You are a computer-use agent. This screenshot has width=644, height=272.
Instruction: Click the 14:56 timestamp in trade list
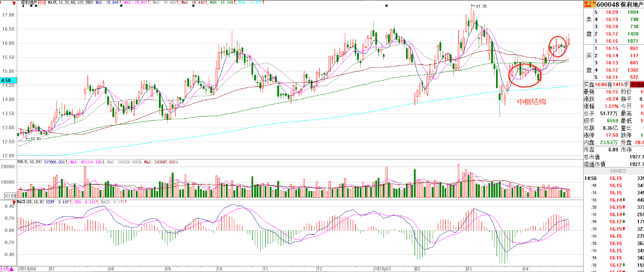click(x=590, y=178)
